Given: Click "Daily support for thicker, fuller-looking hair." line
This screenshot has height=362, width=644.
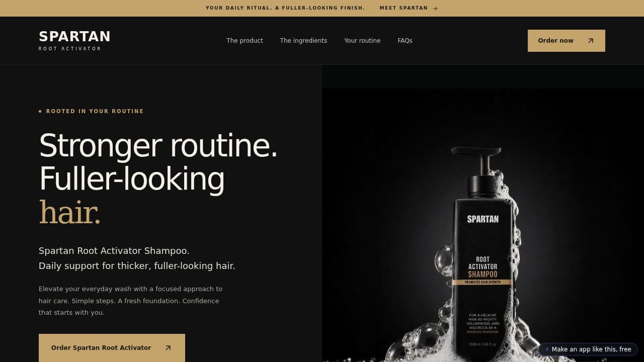Looking at the screenshot, I should (137, 266).
